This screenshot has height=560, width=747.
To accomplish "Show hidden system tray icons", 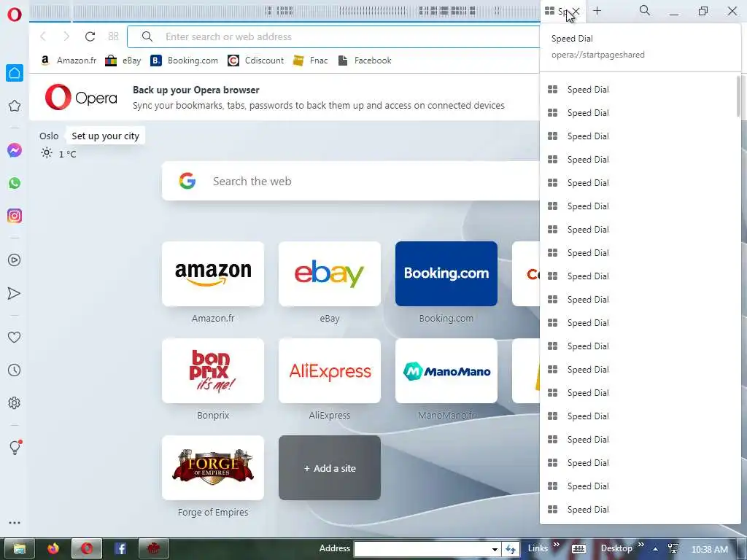I will pos(656,549).
